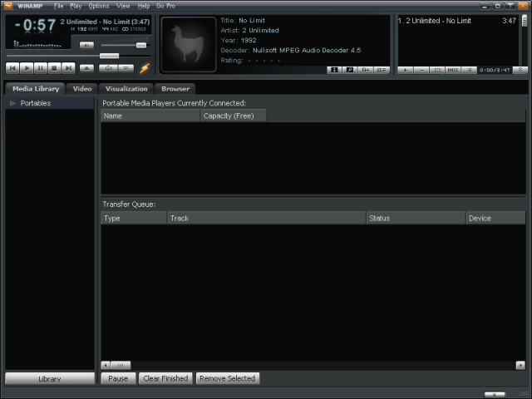Pause the current song
Viewport: 532px width, 399px height.
(x=41, y=68)
